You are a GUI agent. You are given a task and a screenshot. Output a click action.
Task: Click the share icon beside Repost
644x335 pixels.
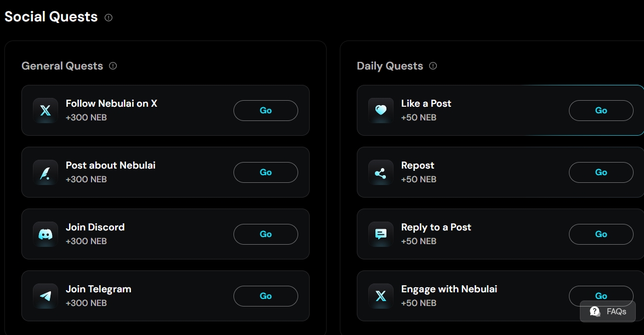click(x=381, y=172)
